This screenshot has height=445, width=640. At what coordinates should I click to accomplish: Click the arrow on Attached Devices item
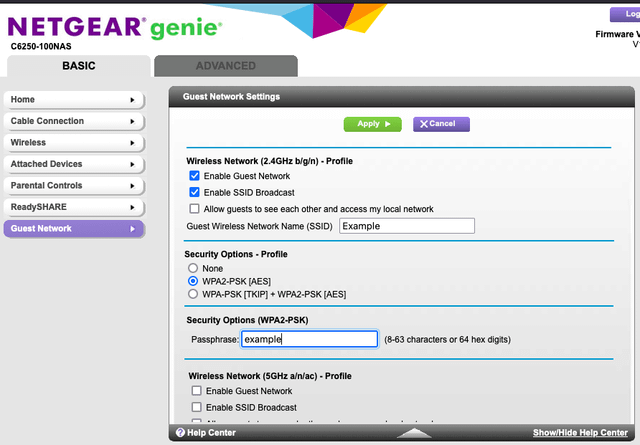(132, 164)
